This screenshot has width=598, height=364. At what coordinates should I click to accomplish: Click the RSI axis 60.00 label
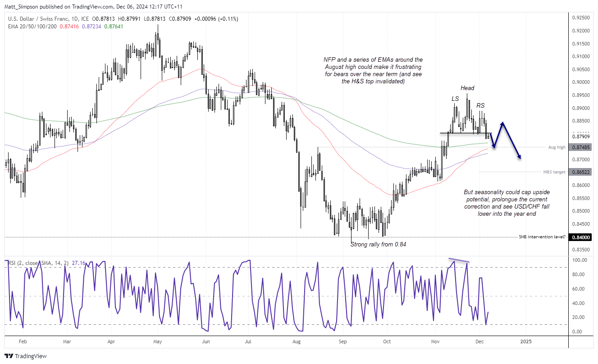point(578,289)
